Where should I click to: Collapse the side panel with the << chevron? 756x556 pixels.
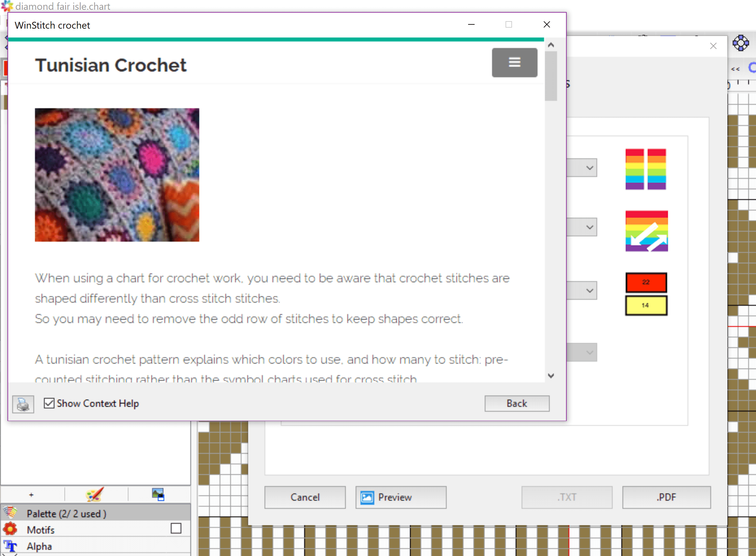[x=736, y=68]
